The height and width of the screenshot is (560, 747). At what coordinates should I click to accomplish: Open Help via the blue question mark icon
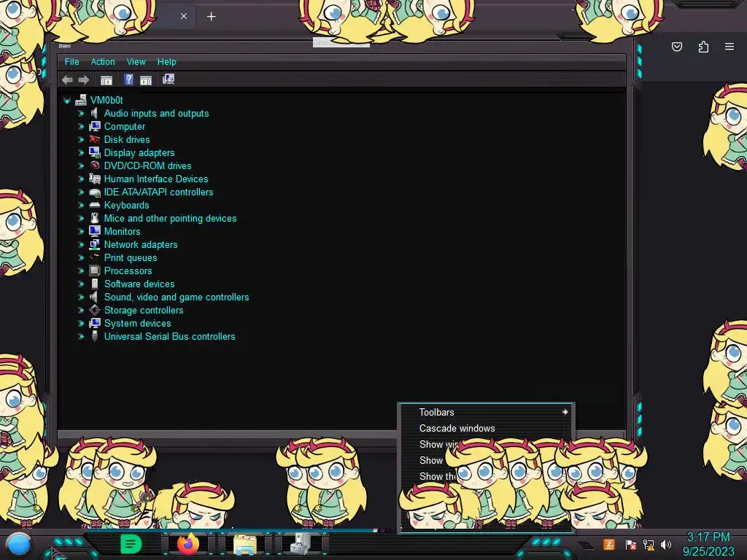(128, 79)
